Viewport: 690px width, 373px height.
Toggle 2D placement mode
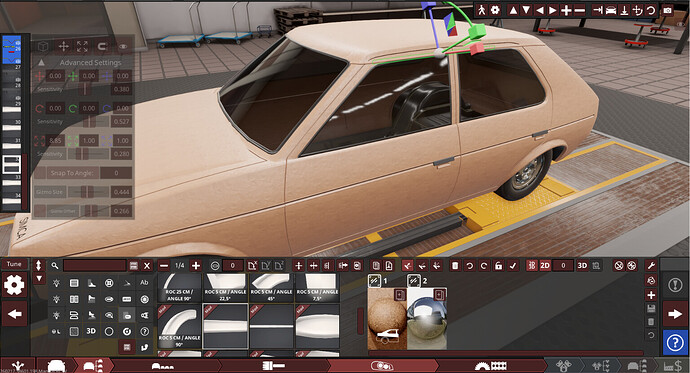(x=545, y=266)
